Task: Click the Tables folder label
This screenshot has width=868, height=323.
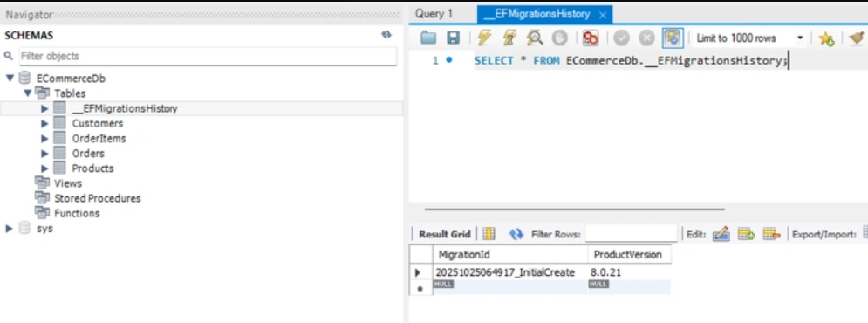Action: click(70, 93)
